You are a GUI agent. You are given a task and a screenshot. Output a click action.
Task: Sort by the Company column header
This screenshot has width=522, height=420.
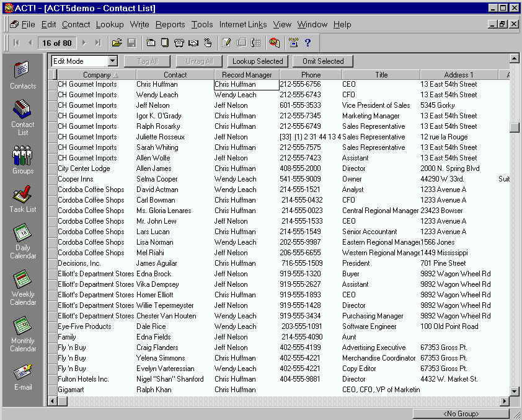[x=97, y=75]
